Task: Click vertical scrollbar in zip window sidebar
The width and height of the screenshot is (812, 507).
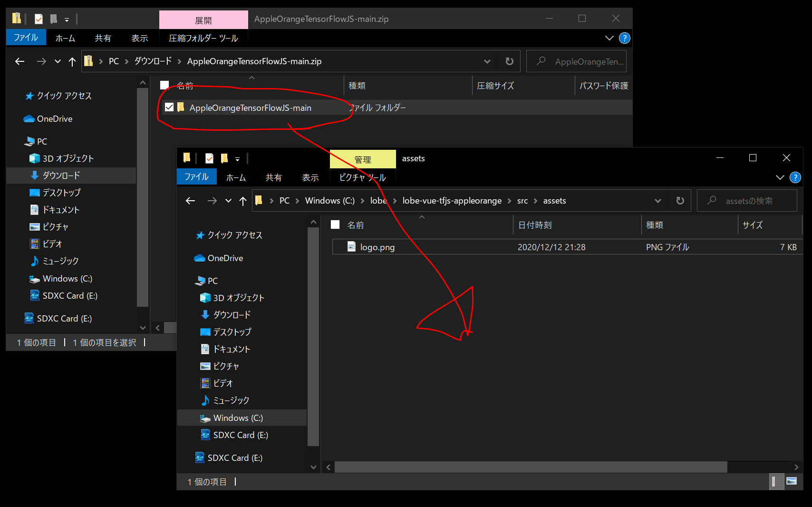Action: pyautogui.click(x=142, y=197)
